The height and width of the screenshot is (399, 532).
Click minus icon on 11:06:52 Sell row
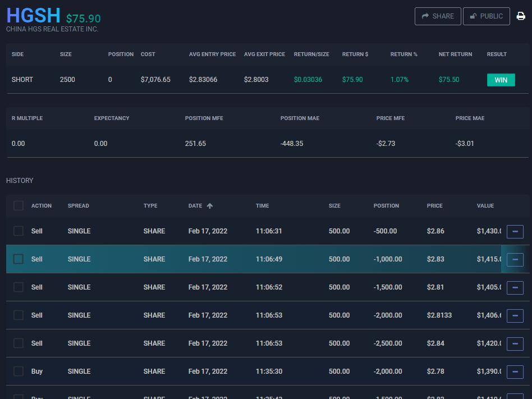tap(515, 287)
